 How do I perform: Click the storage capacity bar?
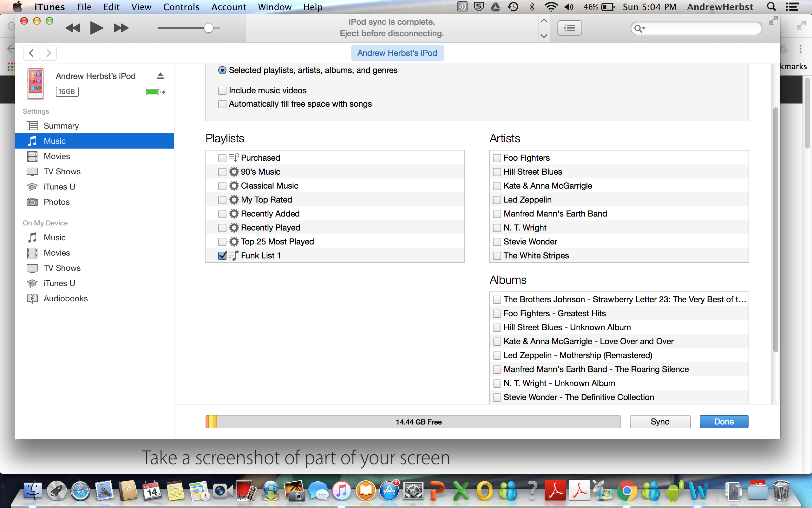pos(413,422)
